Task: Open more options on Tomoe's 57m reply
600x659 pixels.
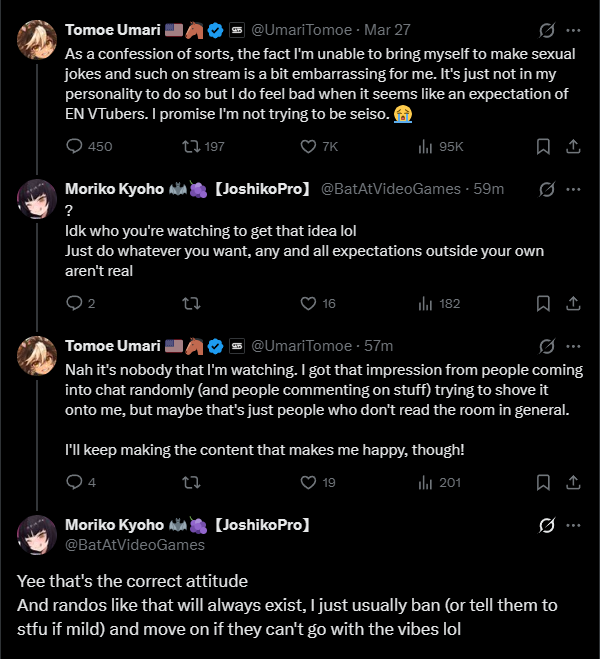Action: coord(573,346)
